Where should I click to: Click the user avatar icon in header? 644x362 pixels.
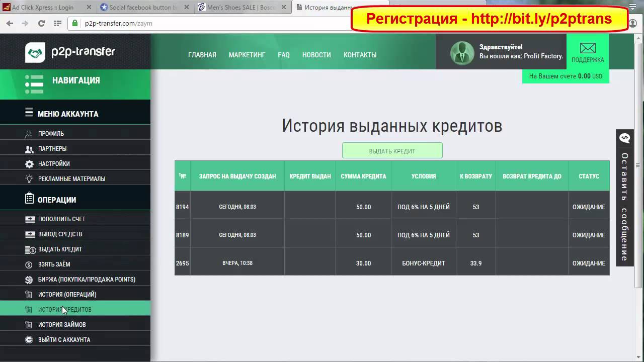pyautogui.click(x=462, y=53)
